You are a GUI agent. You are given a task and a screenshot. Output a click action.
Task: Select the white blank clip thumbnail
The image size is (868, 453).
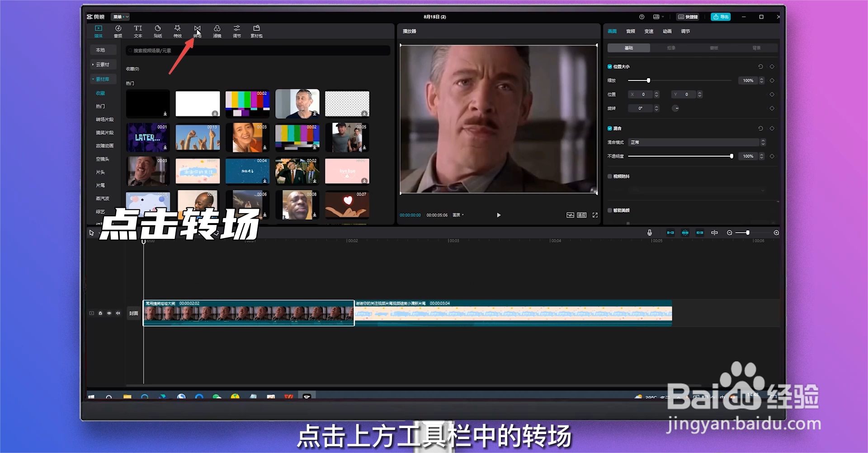click(x=198, y=103)
